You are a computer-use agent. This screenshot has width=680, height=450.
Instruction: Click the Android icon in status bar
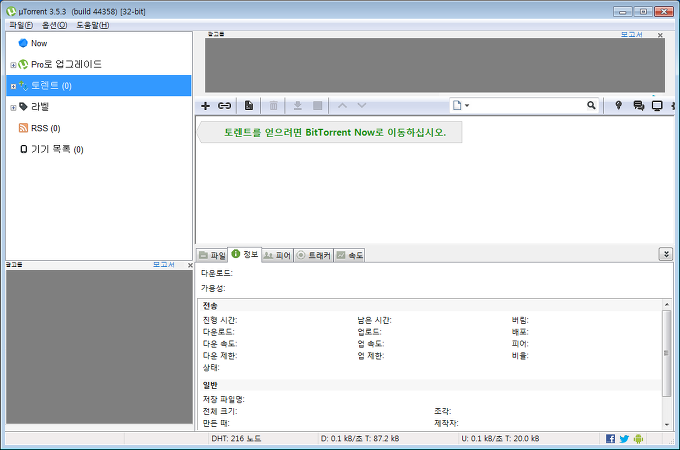[638, 439]
